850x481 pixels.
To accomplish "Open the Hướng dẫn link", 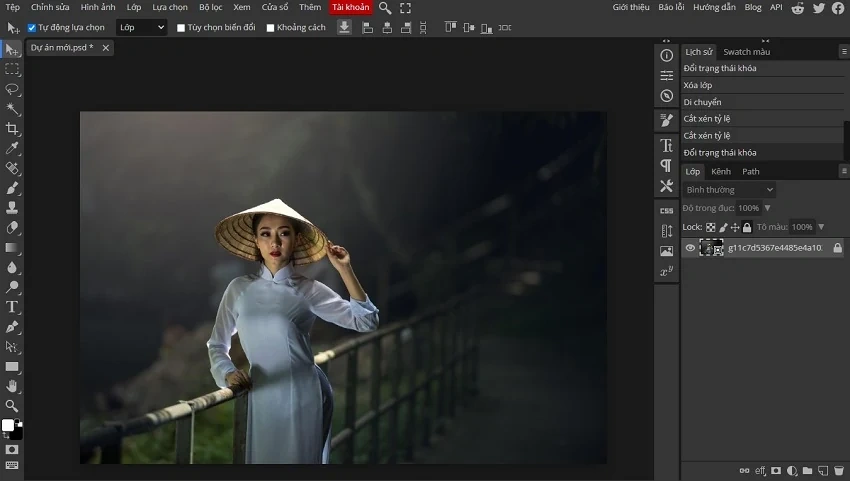I will [714, 8].
